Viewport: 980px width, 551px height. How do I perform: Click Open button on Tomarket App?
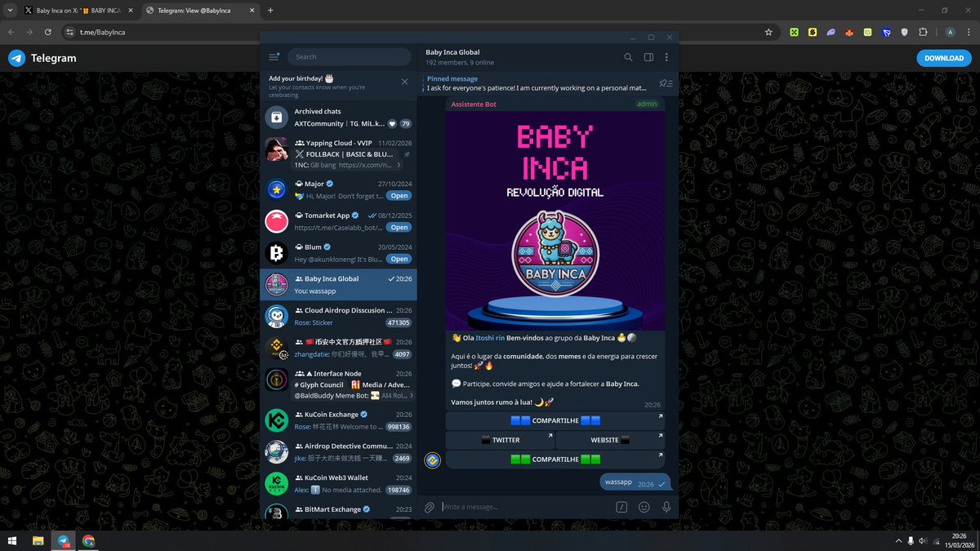(399, 228)
